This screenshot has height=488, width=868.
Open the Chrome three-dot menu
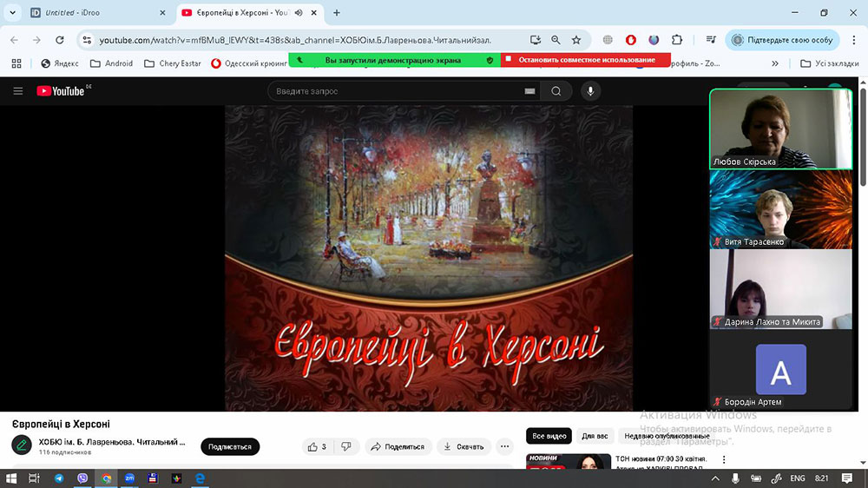pos(853,40)
